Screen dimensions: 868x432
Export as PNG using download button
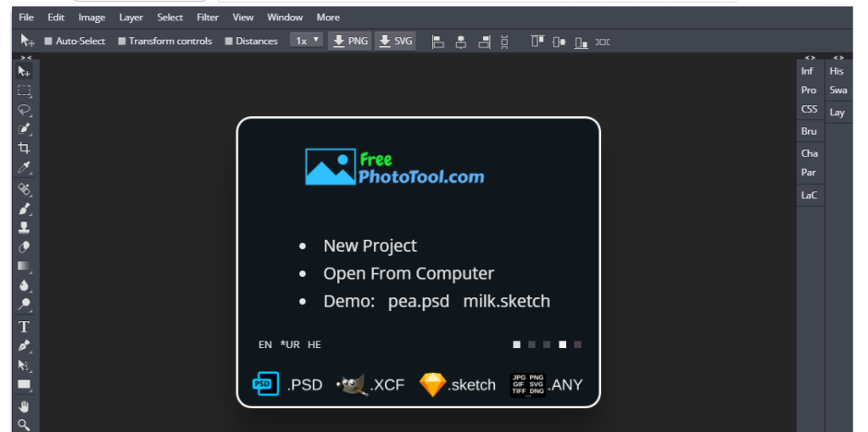click(x=350, y=41)
